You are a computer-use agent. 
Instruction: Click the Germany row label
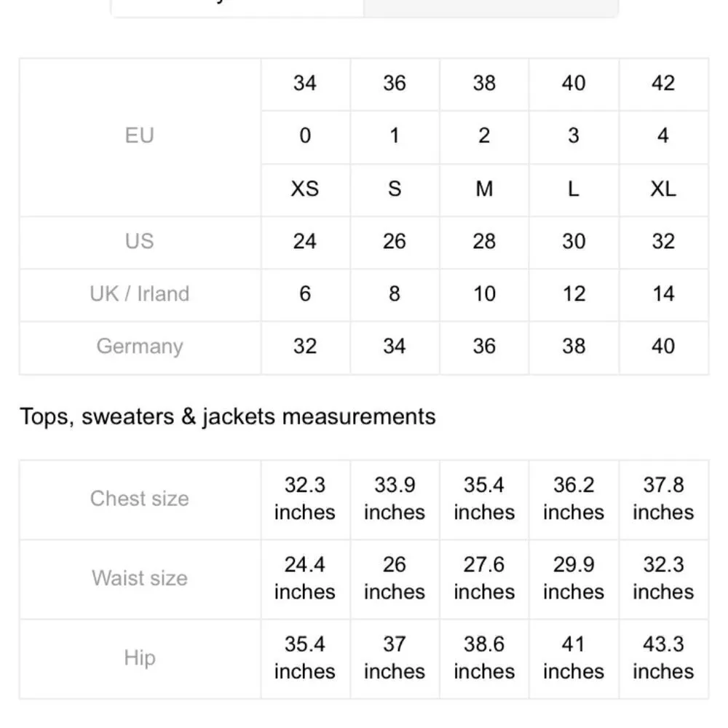(140, 347)
